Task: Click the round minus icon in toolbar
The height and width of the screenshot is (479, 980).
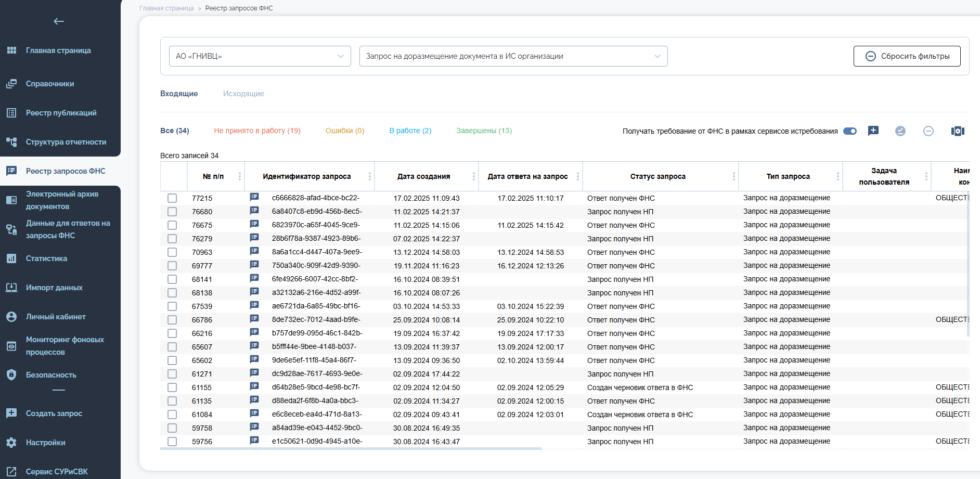Action: 929,131
